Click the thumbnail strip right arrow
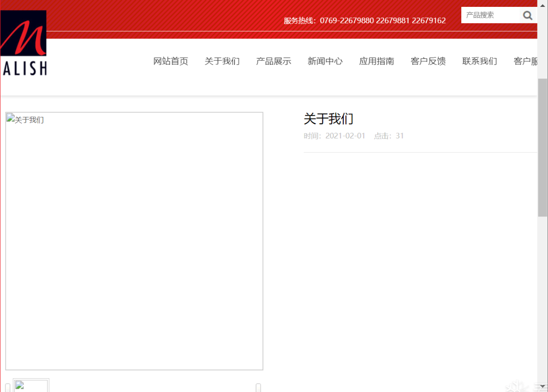 pyautogui.click(x=258, y=388)
